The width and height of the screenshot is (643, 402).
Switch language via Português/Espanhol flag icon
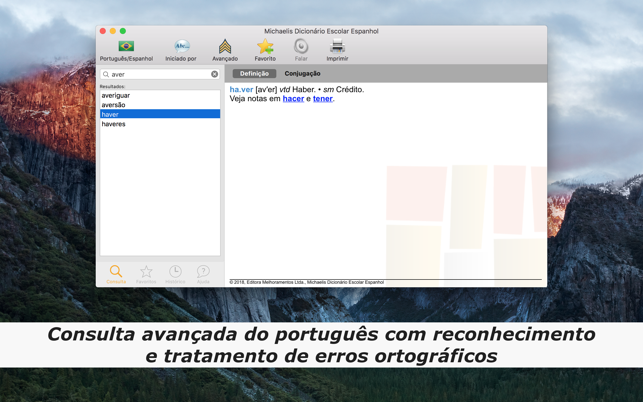click(x=126, y=46)
